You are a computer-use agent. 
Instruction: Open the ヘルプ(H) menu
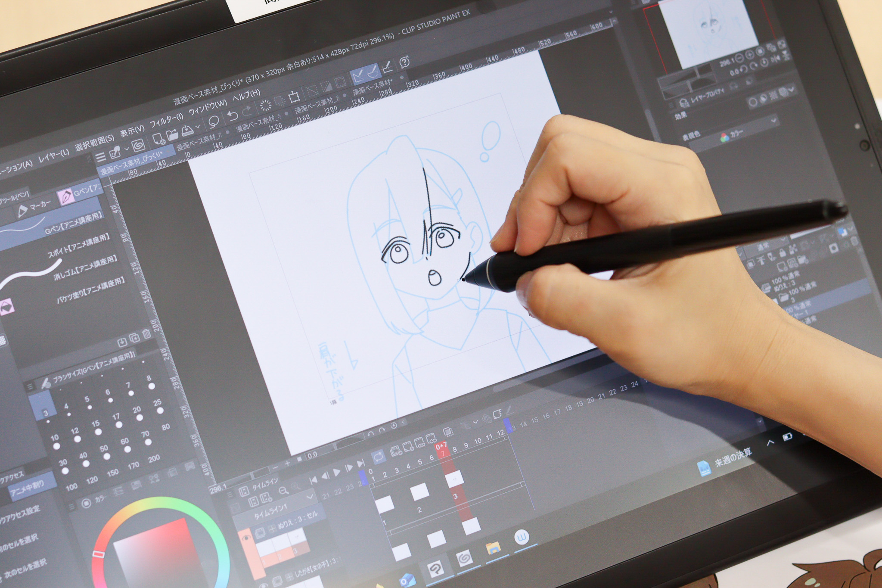[x=246, y=95]
